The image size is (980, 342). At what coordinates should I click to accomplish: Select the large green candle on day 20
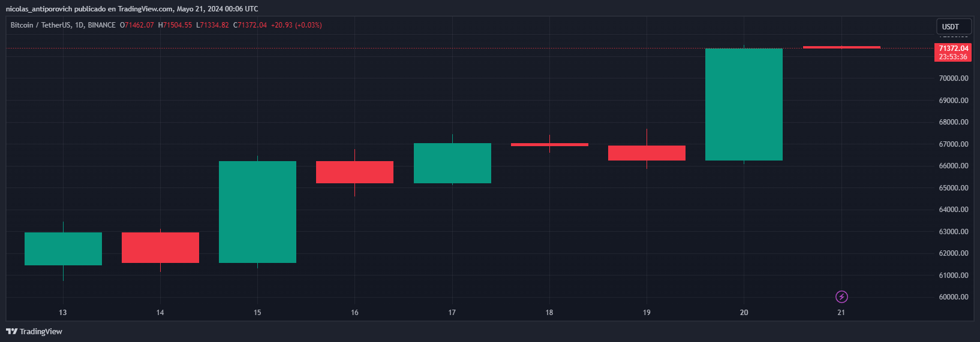[744, 104]
